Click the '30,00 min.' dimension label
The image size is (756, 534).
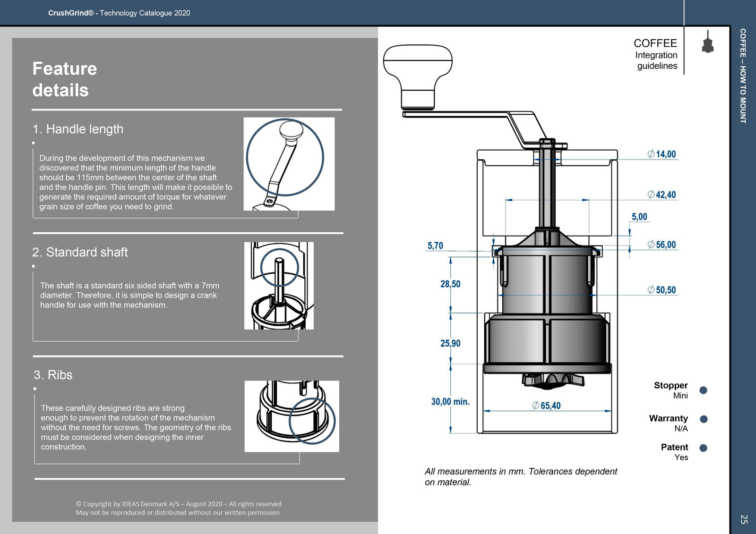pyautogui.click(x=450, y=402)
